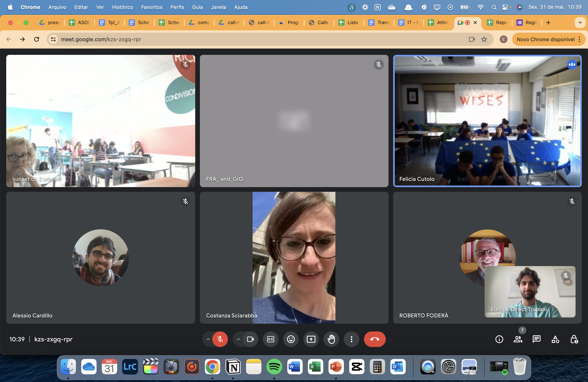Open the meeting details info icon

pos(499,339)
